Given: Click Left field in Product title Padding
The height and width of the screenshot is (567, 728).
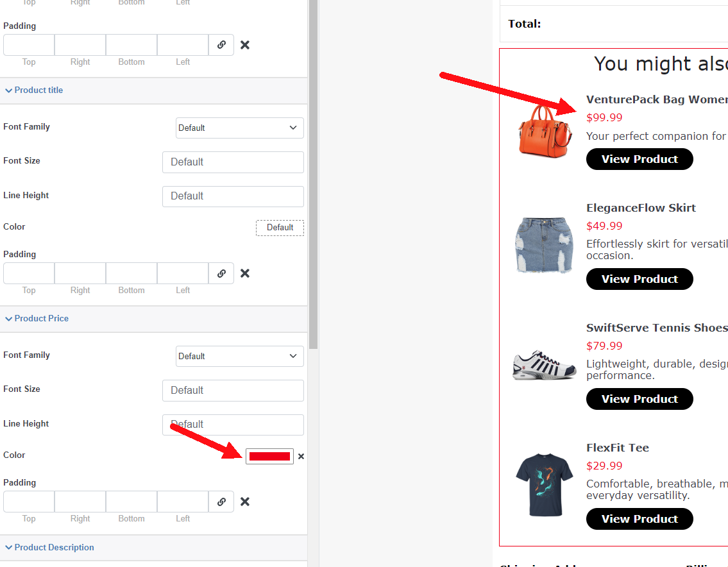Looking at the screenshot, I should pos(183,273).
